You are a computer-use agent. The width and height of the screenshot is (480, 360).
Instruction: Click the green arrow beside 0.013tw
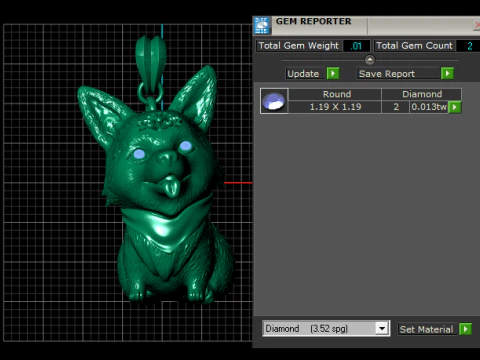(x=455, y=107)
